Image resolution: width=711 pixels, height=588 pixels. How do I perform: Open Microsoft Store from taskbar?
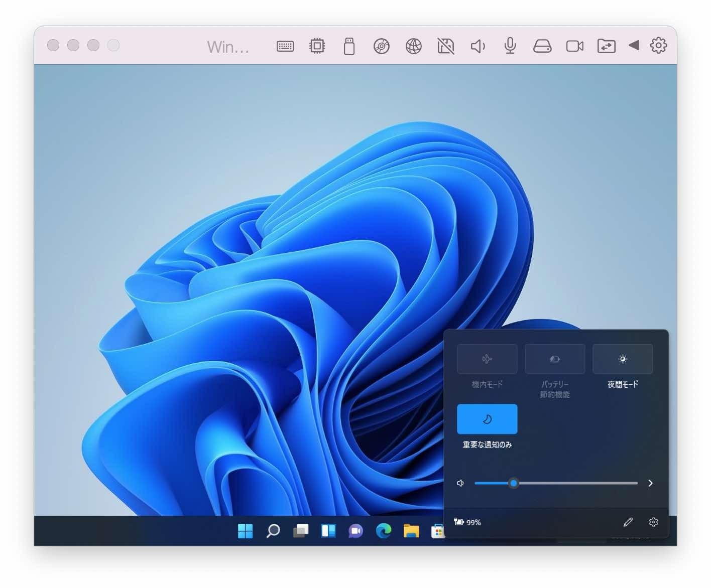click(x=437, y=531)
